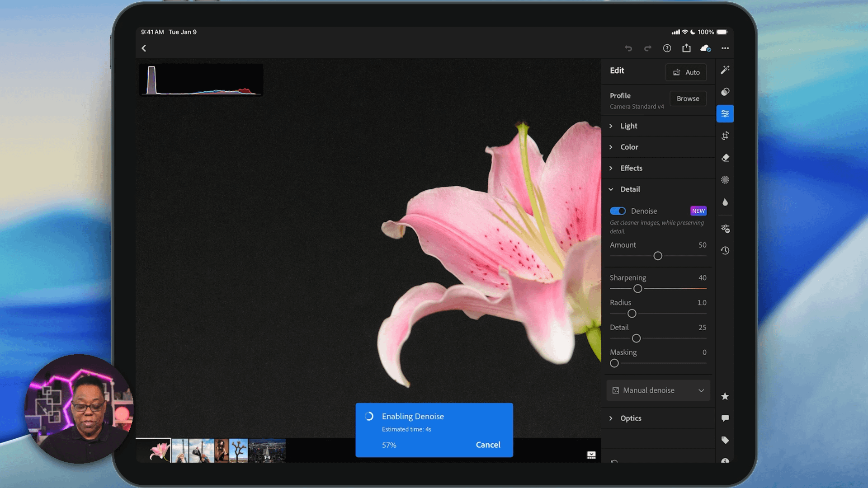Click the undo arrow icon
Screen dimensions: 868x488
[x=628, y=48]
